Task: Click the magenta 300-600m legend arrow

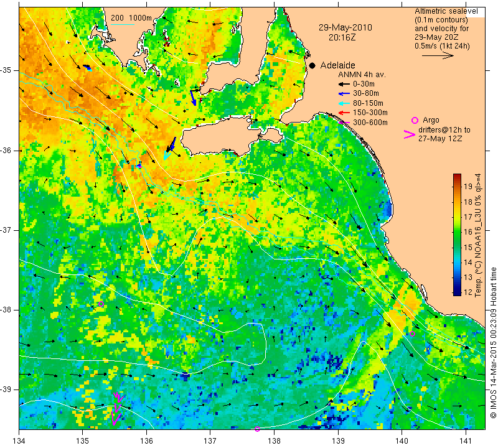Action: 344,123
